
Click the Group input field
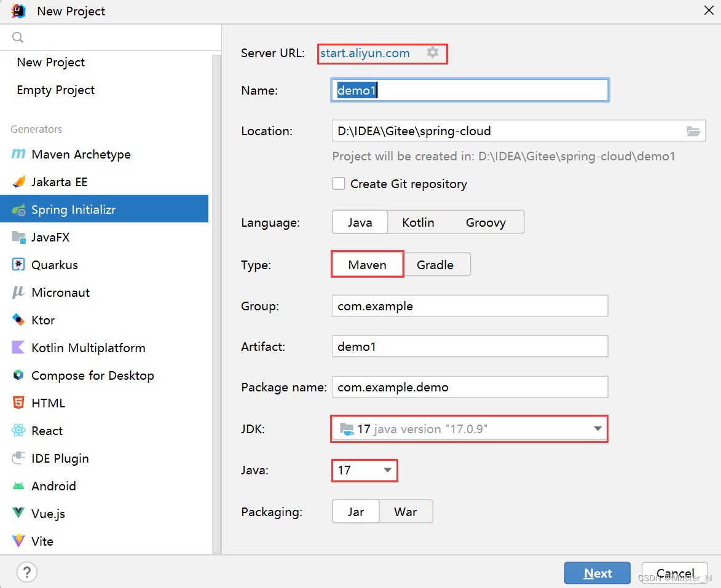tap(470, 306)
